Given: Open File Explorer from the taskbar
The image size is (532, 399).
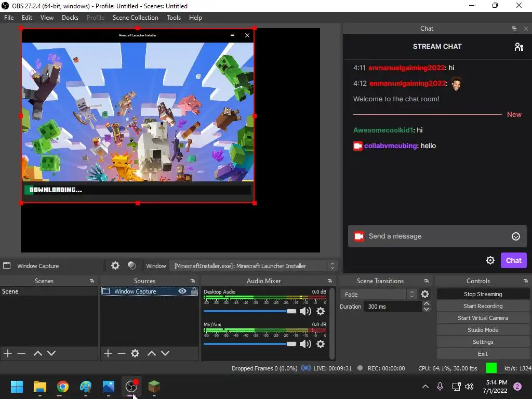Looking at the screenshot, I should coord(39,387).
